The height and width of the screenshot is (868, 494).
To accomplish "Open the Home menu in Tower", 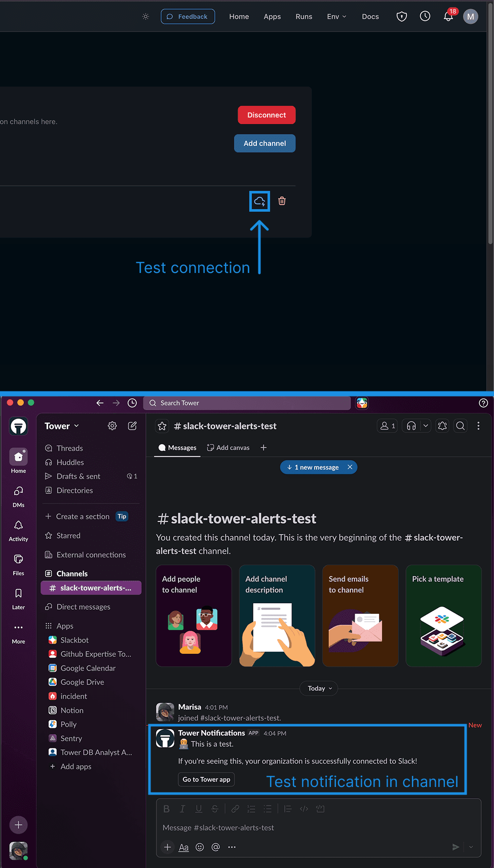I will point(239,17).
